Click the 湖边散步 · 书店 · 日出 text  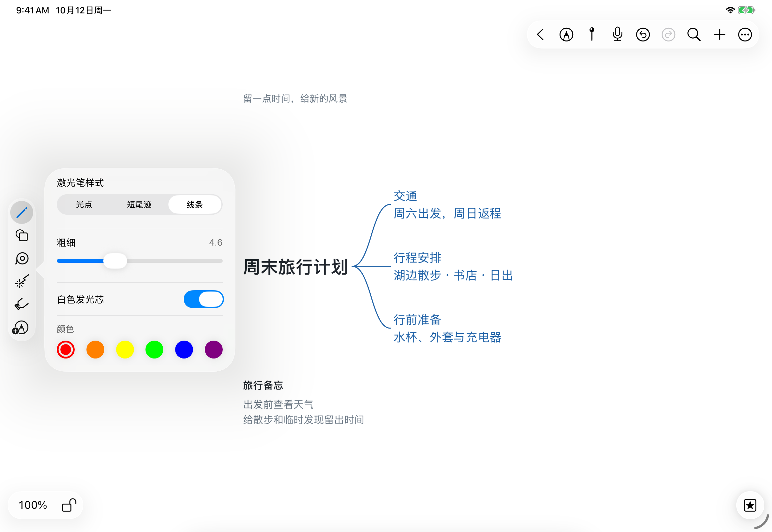pyautogui.click(x=453, y=275)
